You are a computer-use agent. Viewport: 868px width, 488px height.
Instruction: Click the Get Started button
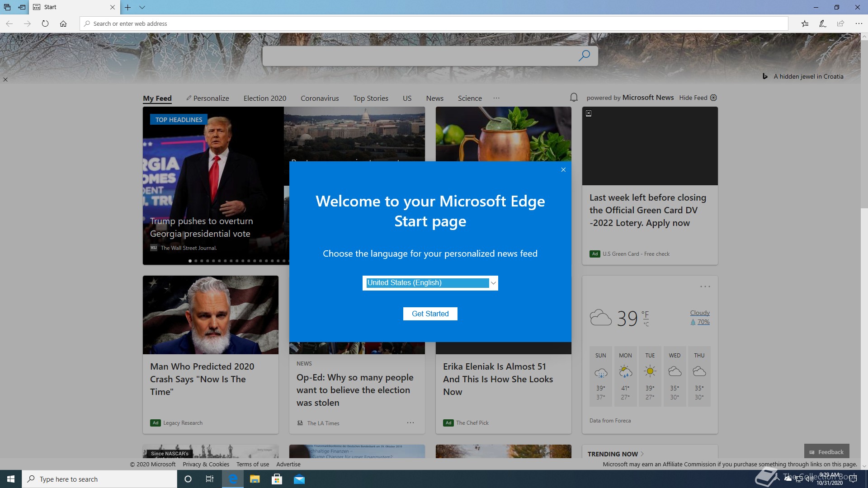pos(430,314)
